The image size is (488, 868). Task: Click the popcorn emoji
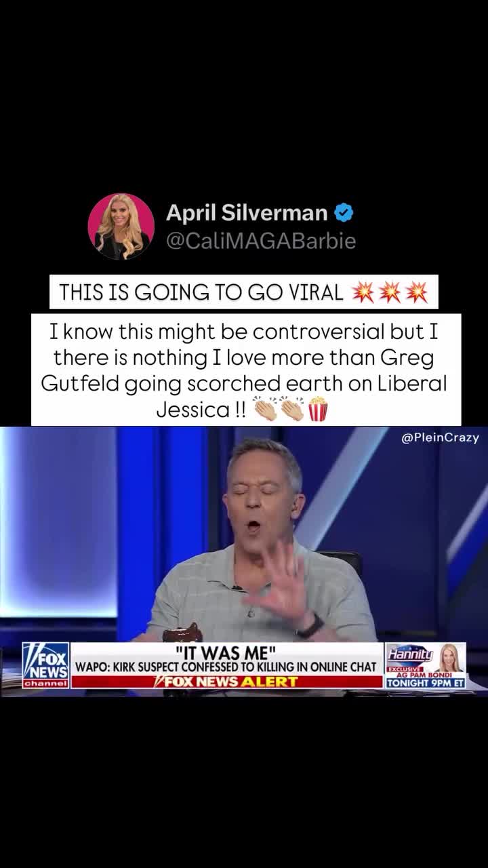coord(318,410)
